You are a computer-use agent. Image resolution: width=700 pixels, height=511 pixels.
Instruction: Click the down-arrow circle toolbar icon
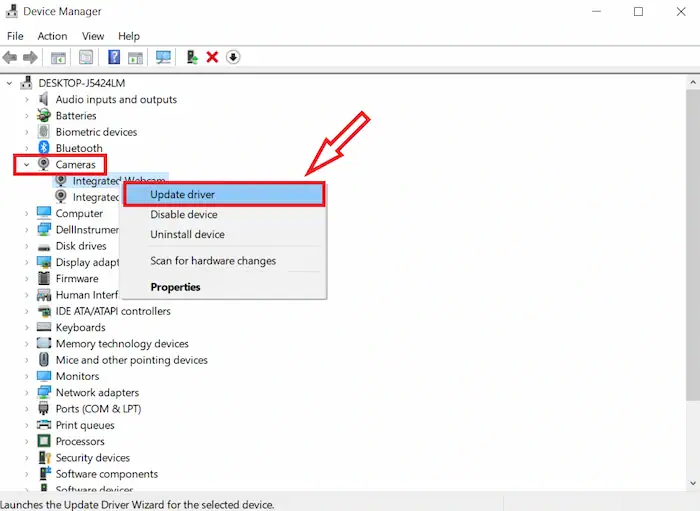(233, 57)
